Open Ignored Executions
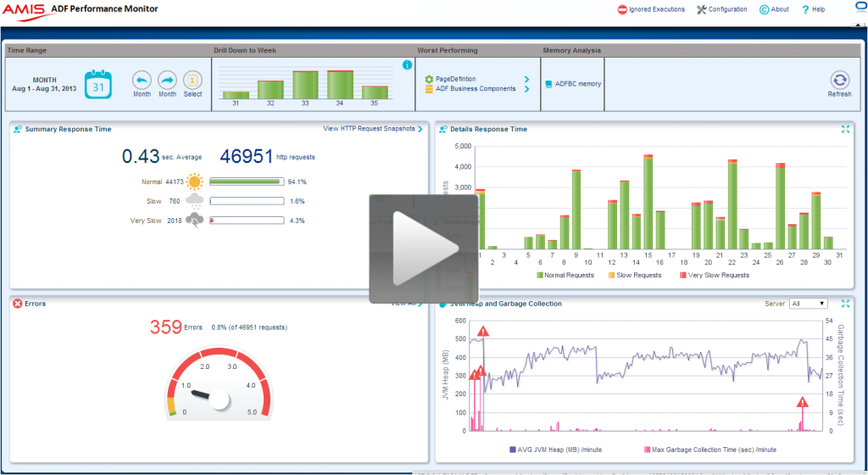The width and height of the screenshot is (868, 475). point(651,9)
